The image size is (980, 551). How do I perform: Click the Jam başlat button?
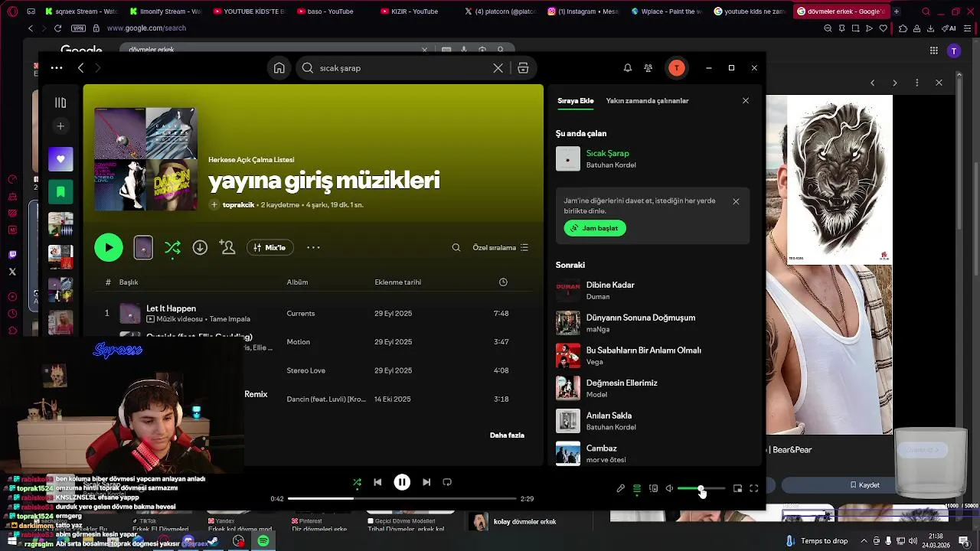[x=595, y=228]
